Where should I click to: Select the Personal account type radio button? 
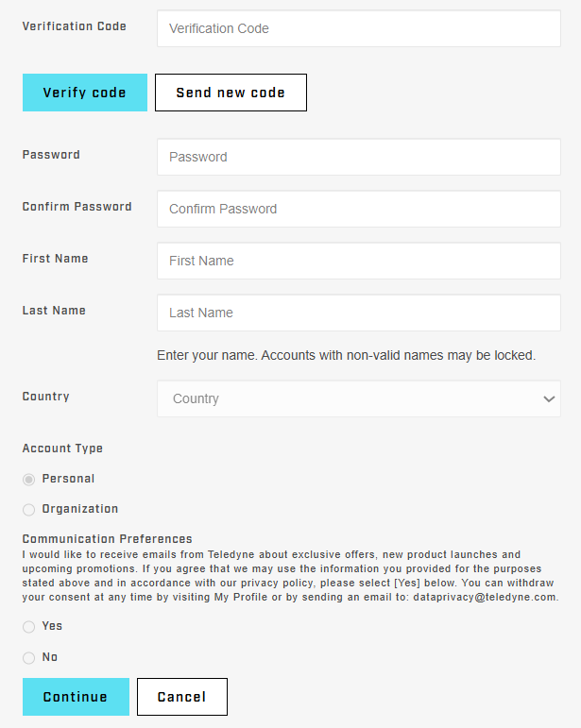(29, 480)
